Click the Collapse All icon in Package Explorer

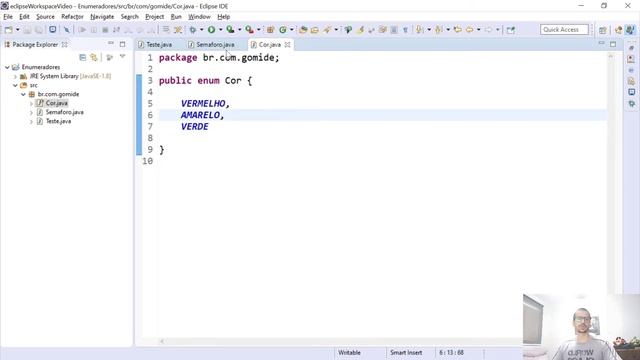(x=82, y=58)
